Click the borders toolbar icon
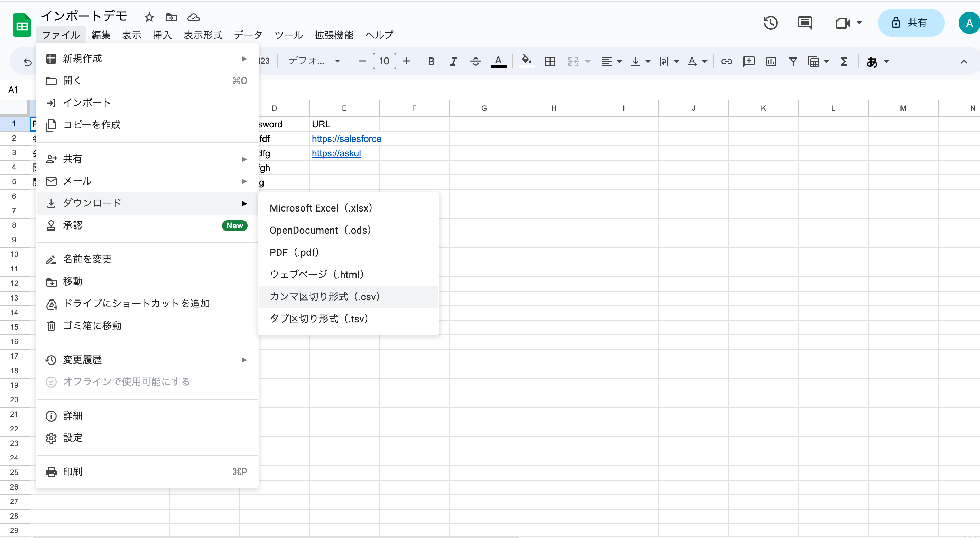This screenshot has width=980, height=538. [x=550, y=61]
